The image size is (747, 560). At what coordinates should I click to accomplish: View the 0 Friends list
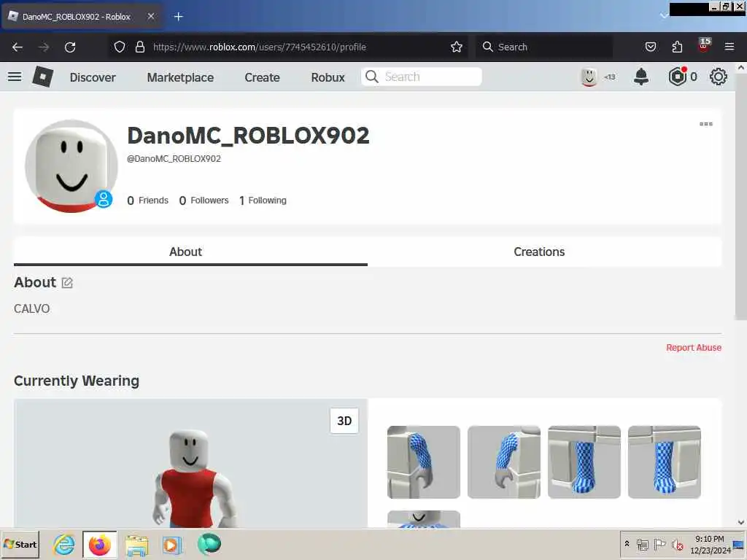(147, 201)
